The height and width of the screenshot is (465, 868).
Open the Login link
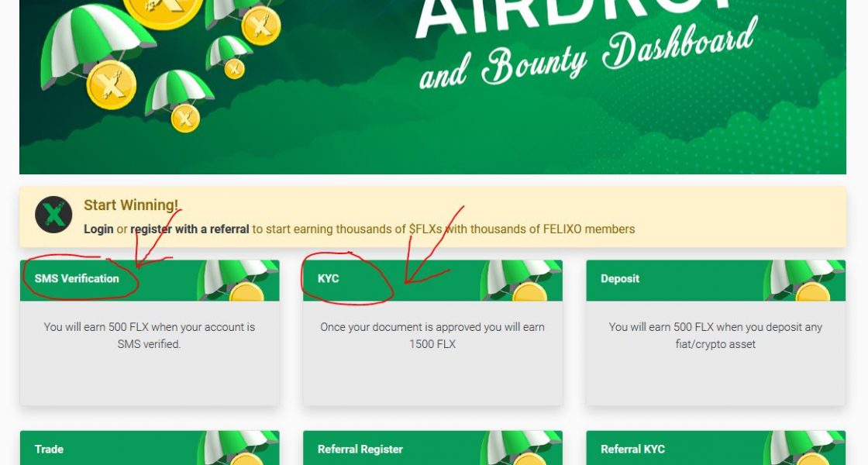98,229
